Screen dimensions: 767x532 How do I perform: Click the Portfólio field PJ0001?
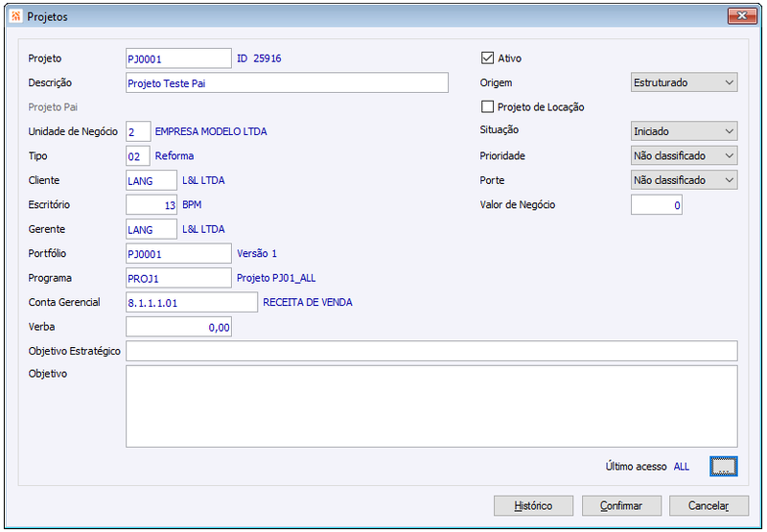(178, 253)
